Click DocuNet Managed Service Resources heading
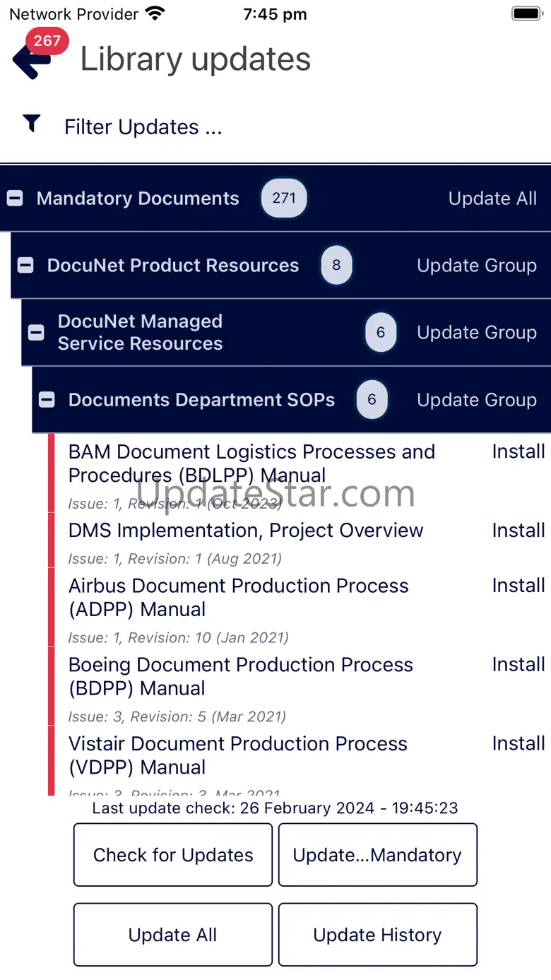Screen dimensions: 551x980 140,332
